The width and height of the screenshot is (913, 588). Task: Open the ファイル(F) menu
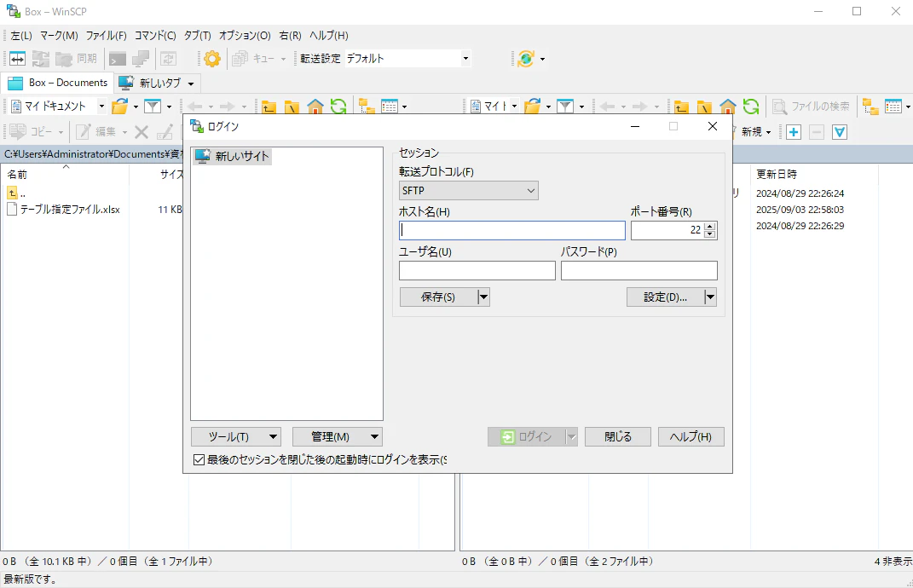pos(106,36)
